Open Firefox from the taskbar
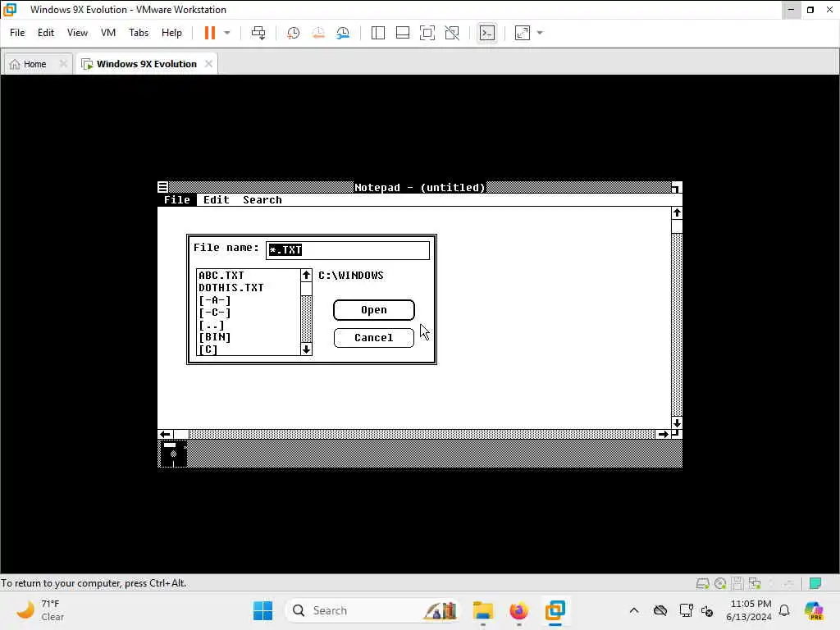840x630 pixels. (x=518, y=610)
